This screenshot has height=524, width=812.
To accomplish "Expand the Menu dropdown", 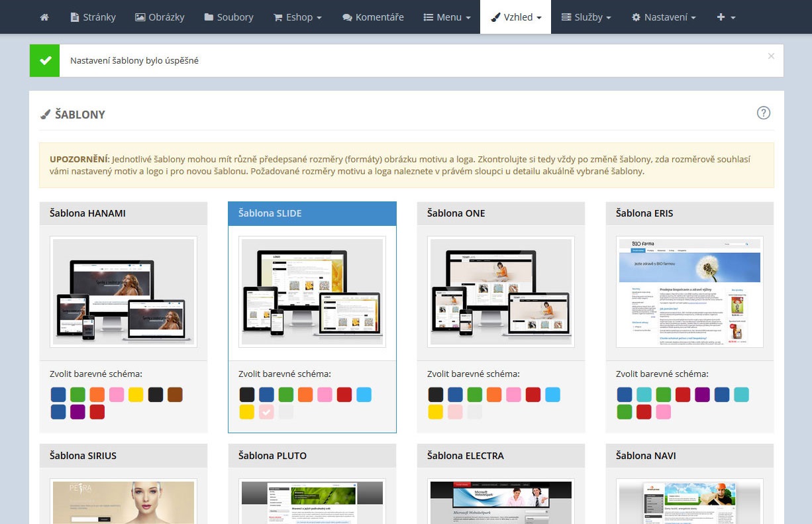I will tap(447, 17).
